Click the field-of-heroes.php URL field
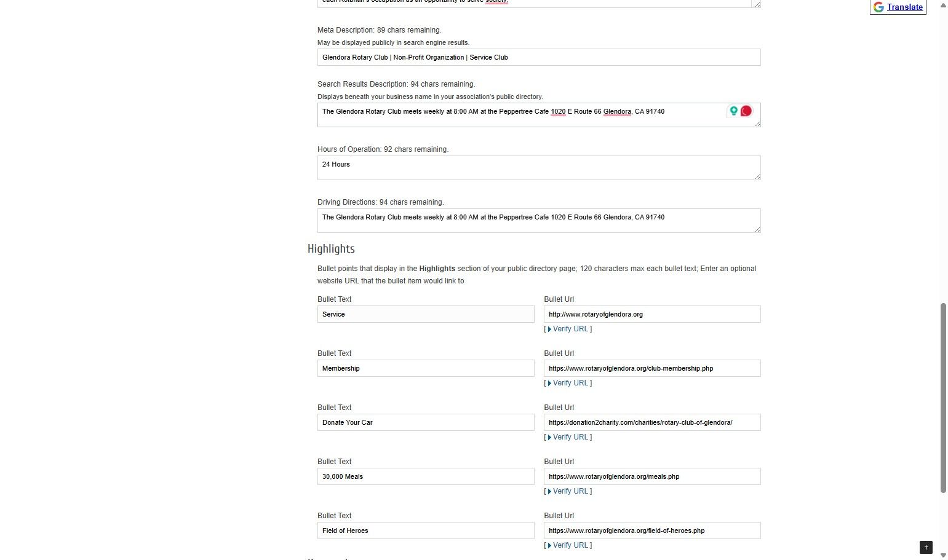The height and width of the screenshot is (560, 948). tap(652, 530)
